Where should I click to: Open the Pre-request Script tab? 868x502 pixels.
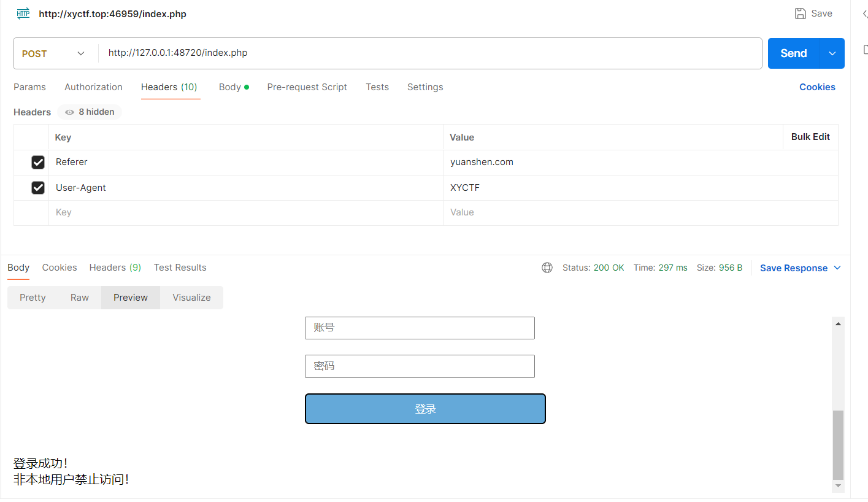pos(307,87)
